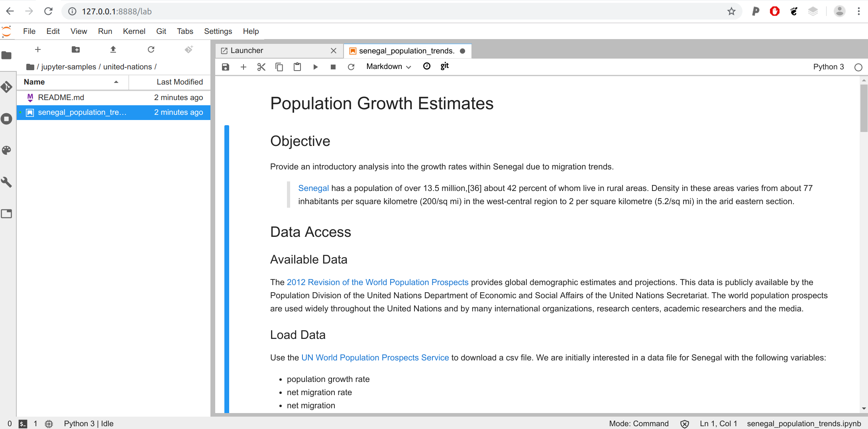This screenshot has width=868, height=429.
Task: Sort files by Last Modified column
Action: coord(169,82)
